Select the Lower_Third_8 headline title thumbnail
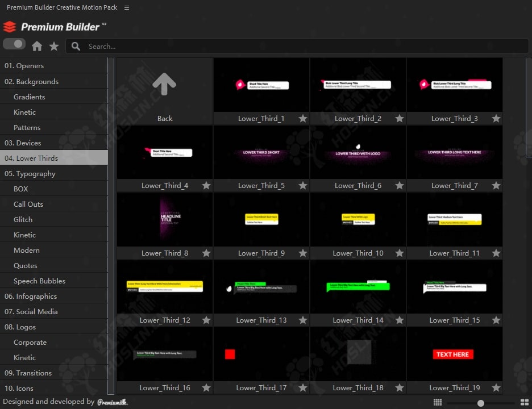The height and width of the screenshot is (409, 532). [165, 219]
